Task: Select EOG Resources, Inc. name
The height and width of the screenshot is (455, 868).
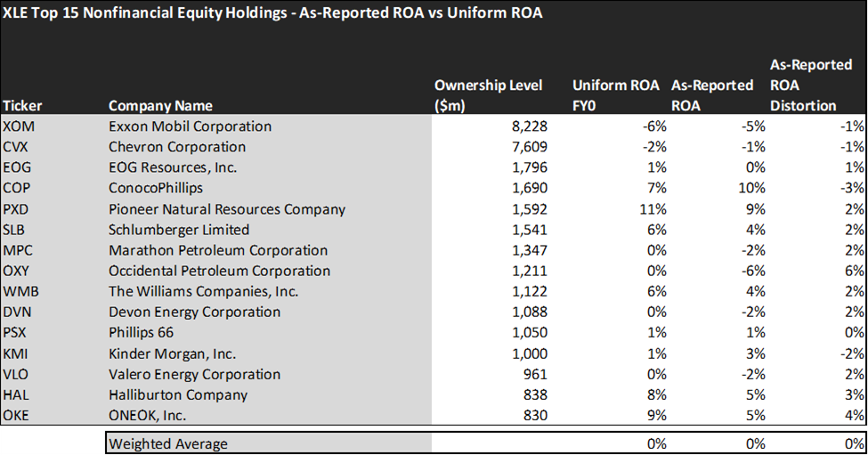Action: (x=173, y=167)
